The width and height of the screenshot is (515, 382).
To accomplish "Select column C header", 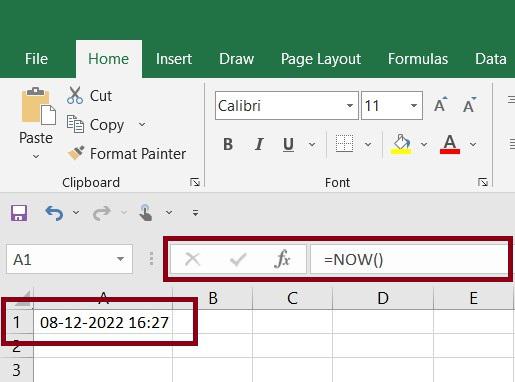I will click(x=292, y=298).
